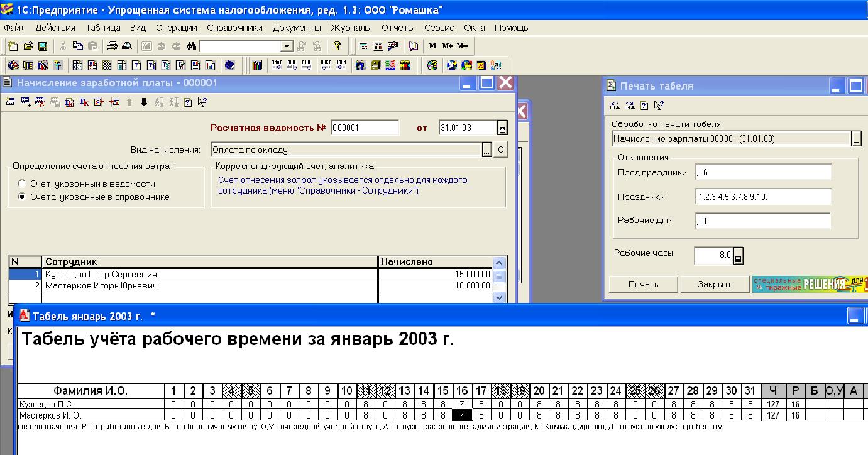Click the Печать button
The width and height of the screenshot is (868, 455).
(x=643, y=284)
